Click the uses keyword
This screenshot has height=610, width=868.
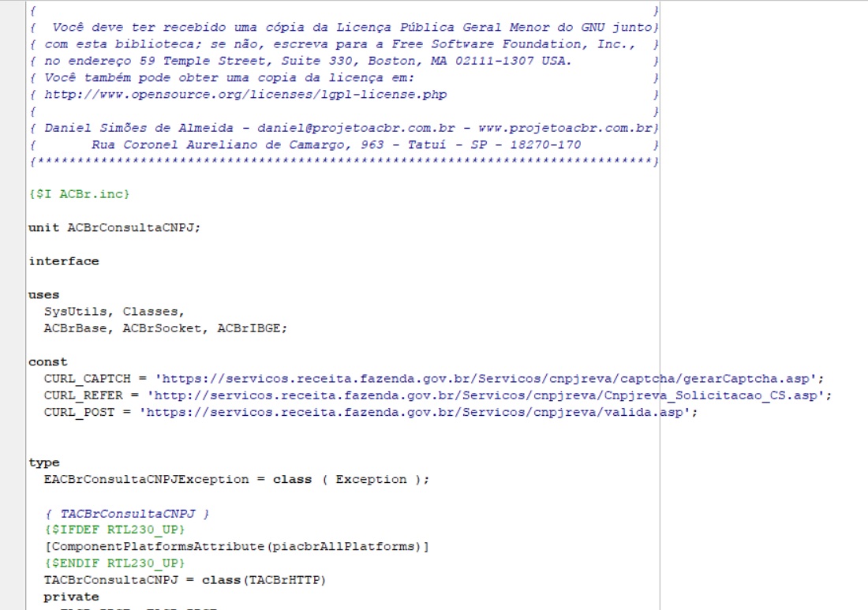point(43,295)
